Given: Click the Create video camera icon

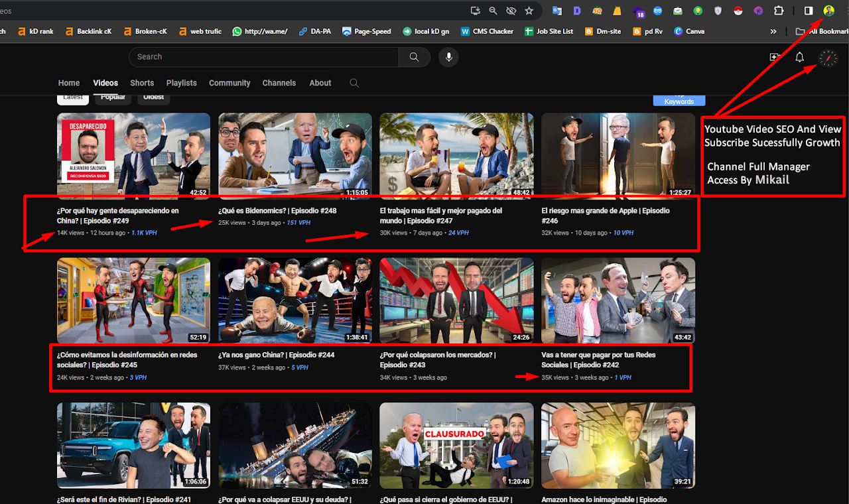Looking at the screenshot, I should click(774, 58).
